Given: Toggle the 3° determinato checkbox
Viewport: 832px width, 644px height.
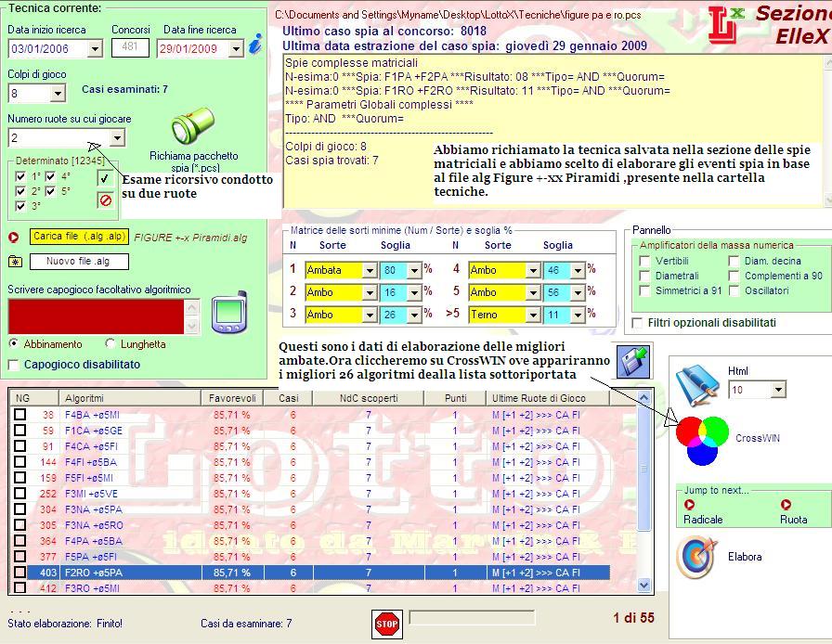Looking at the screenshot, I should coord(20,206).
